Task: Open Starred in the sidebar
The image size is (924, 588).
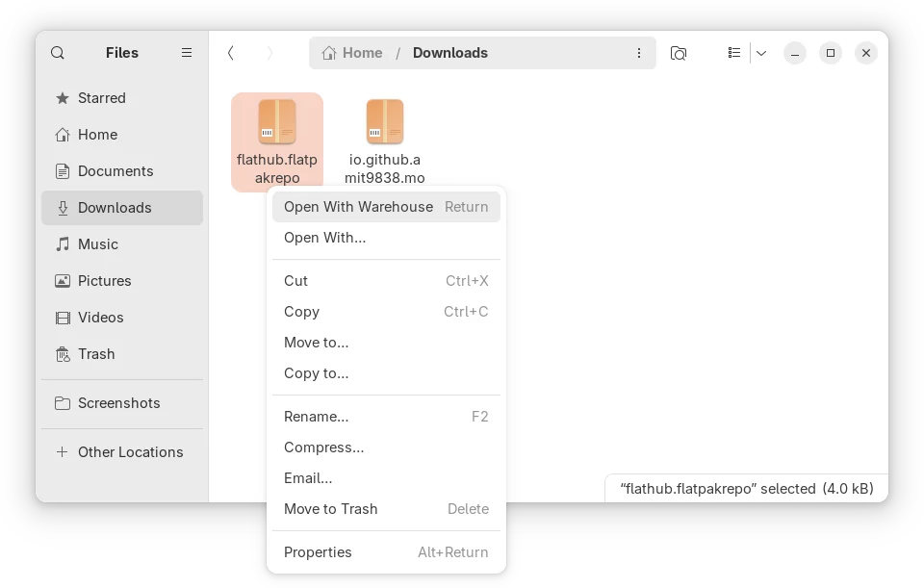Action: point(122,98)
